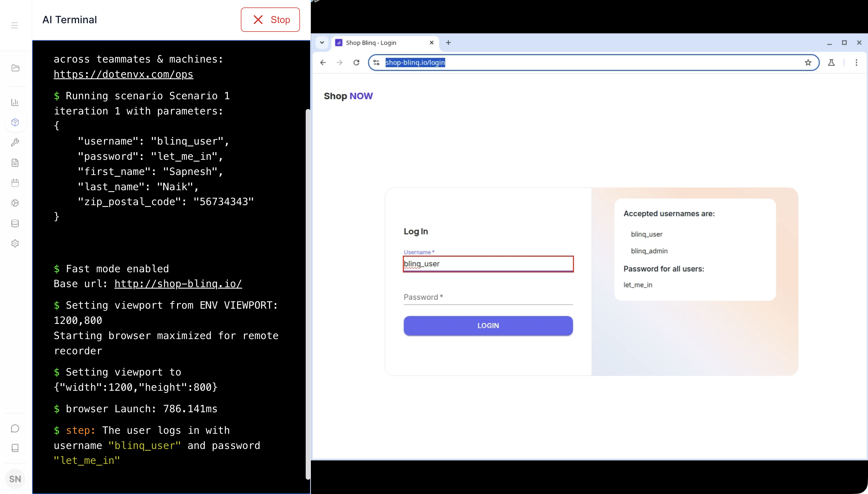Bookmark the page with star icon
This screenshot has width=868, height=494.
(808, 63)
